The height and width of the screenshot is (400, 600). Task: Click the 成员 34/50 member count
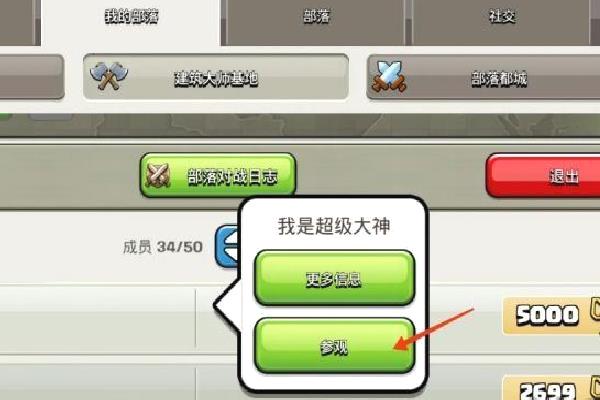tap(163, 247)
